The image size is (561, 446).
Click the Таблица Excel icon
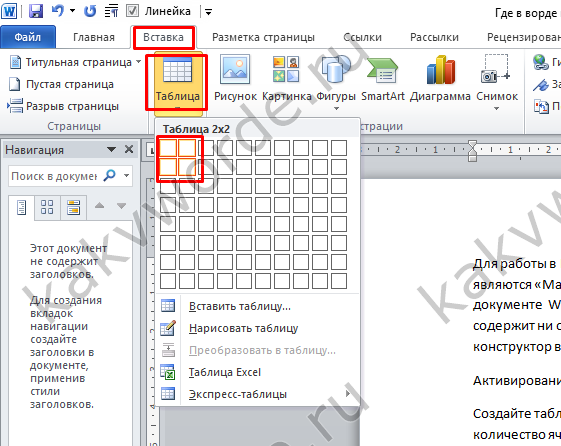[167, 372]
